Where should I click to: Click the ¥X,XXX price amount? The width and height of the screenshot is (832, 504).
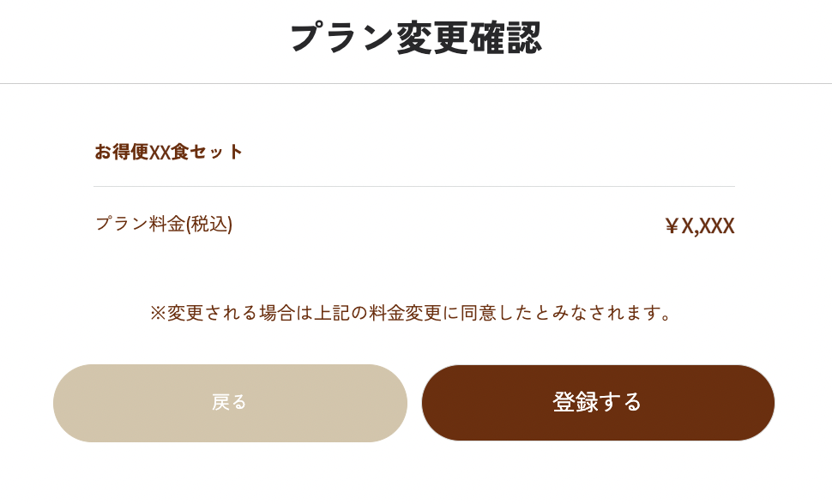(699, 226)
